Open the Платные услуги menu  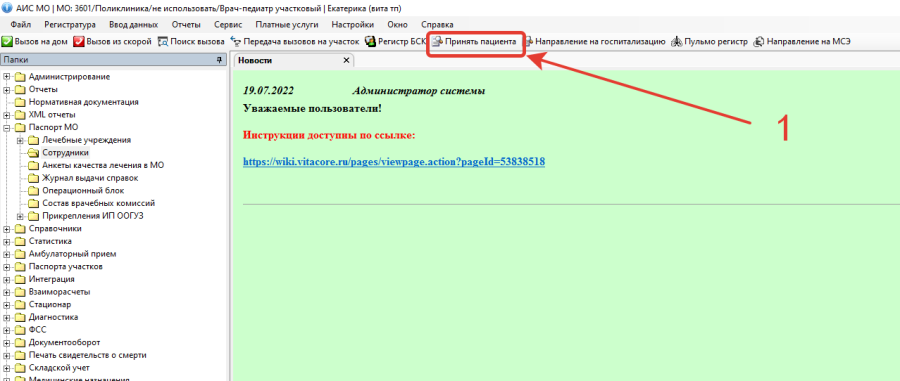tap(287, 25)
